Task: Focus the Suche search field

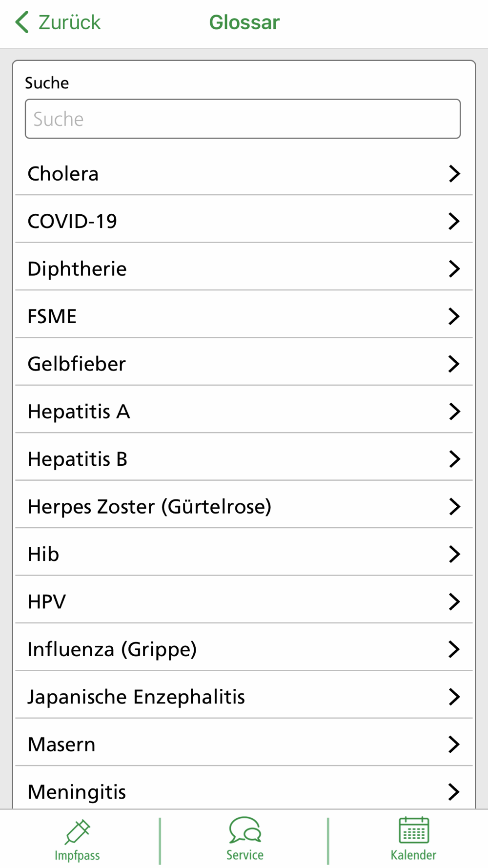Action: pos(243,119)
